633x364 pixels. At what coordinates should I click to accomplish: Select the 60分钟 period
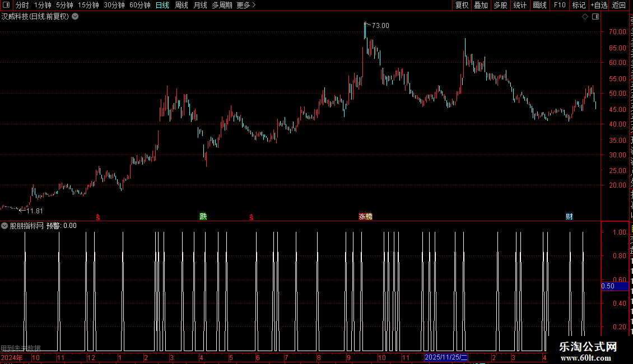coord(139,5)
